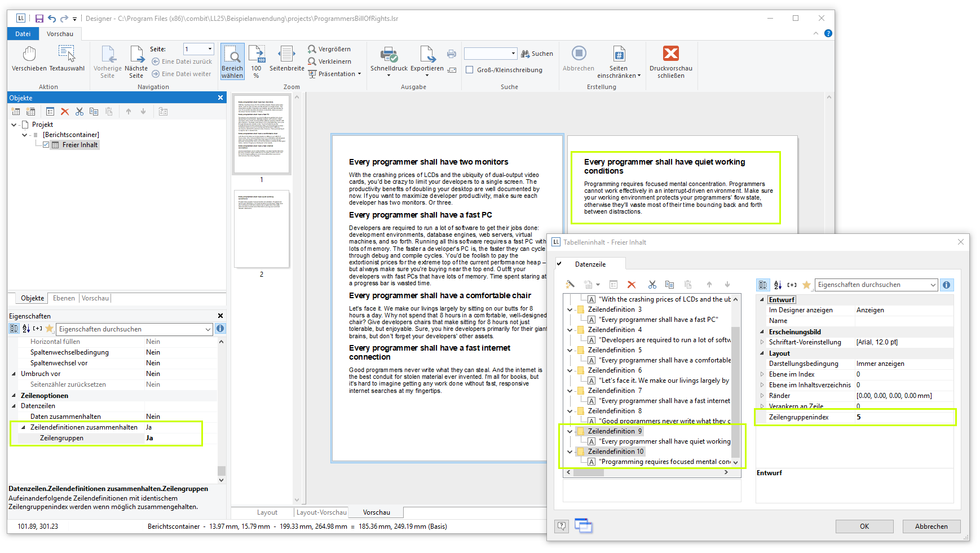Close preview with Druckvorschau schließen
This screenshot has height=553, width=980.
[x=670, y=55]
